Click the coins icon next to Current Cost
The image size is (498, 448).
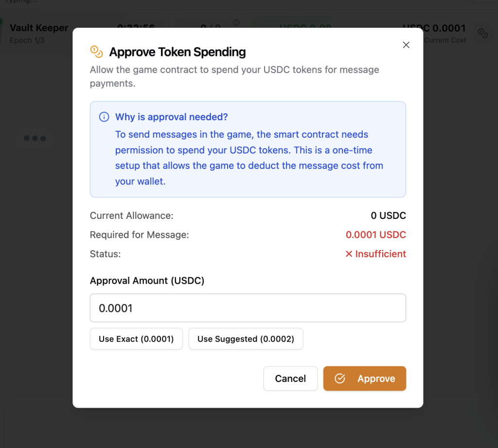[482, 33]
